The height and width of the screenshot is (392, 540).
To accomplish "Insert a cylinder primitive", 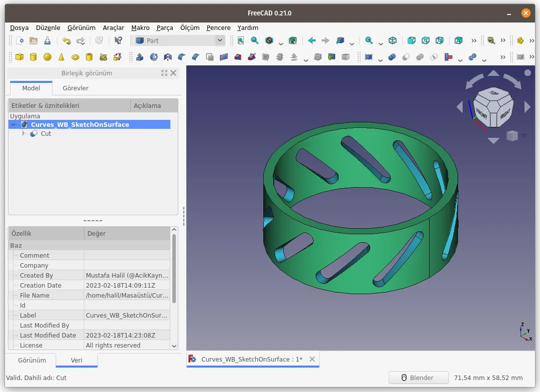I will tap(33, 57).
